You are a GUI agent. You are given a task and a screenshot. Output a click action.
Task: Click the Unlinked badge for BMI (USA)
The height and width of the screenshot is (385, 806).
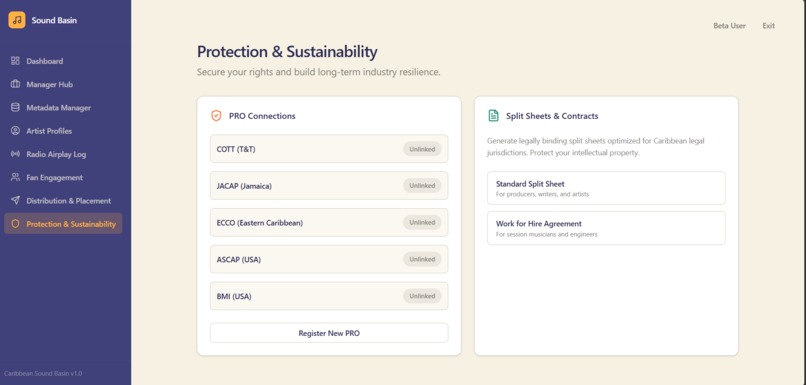pos(422,296)
